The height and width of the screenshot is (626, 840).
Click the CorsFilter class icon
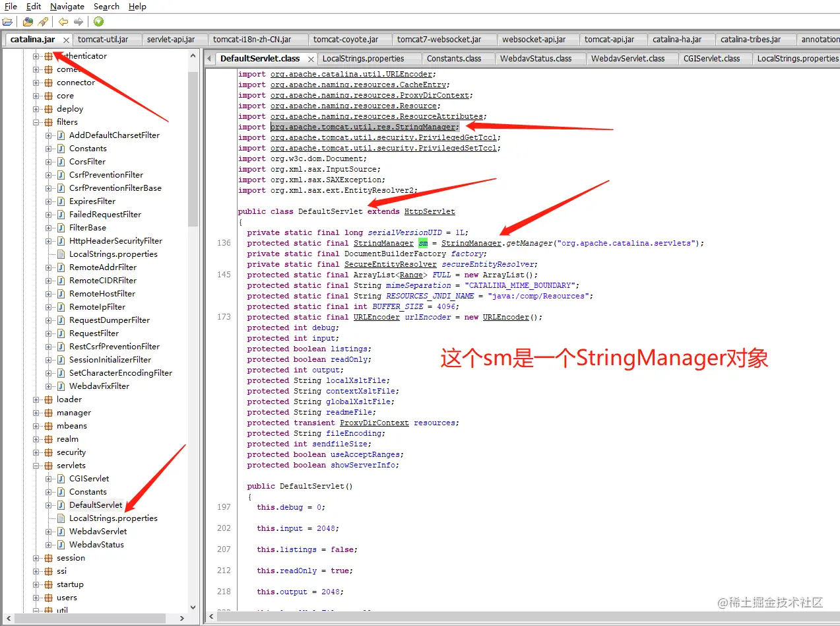(61, 162)
